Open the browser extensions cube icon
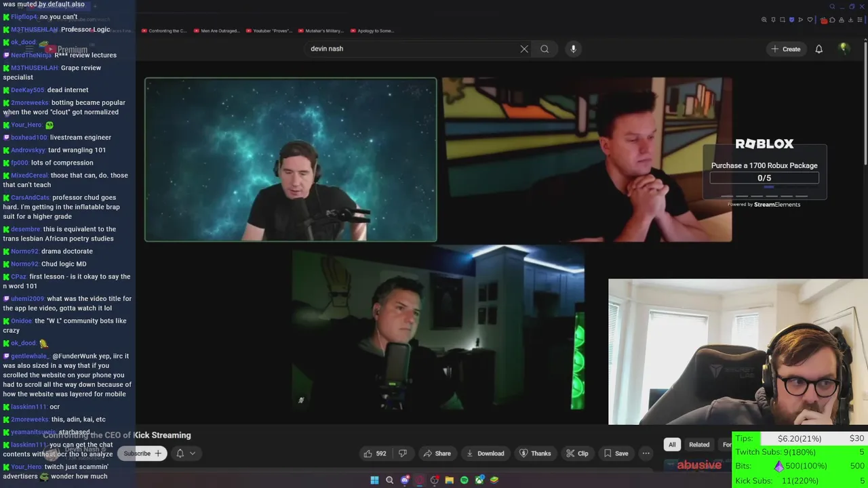The image size is (868, 488). pyautogui.click(x=832, y=20)
